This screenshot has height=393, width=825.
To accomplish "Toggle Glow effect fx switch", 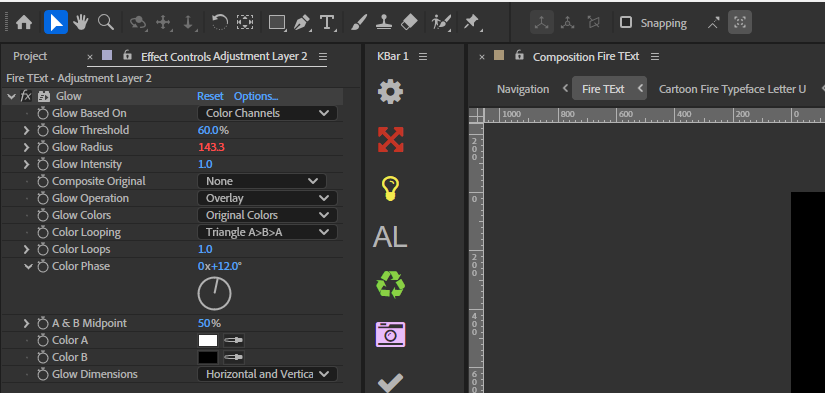I will [x=26, y=96].
